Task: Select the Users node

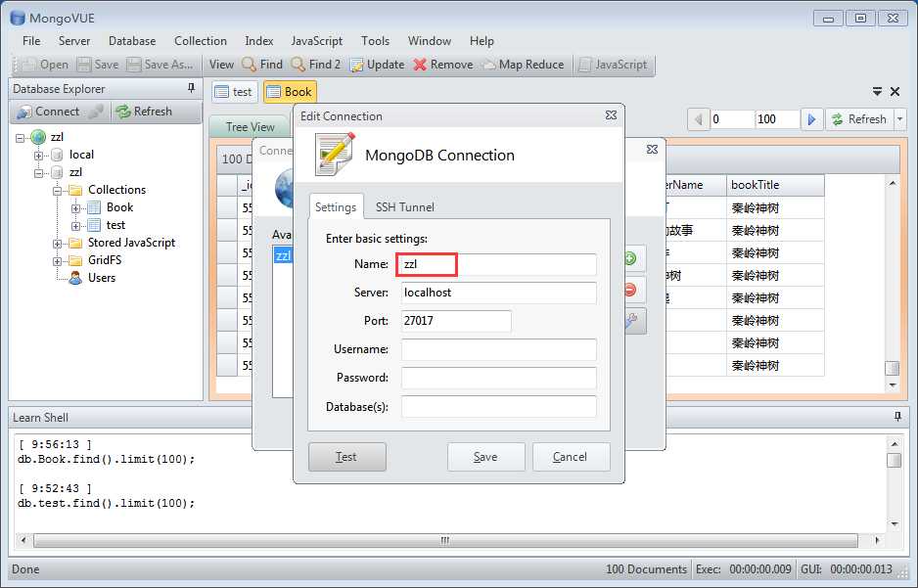Action: tap(93, 277)
